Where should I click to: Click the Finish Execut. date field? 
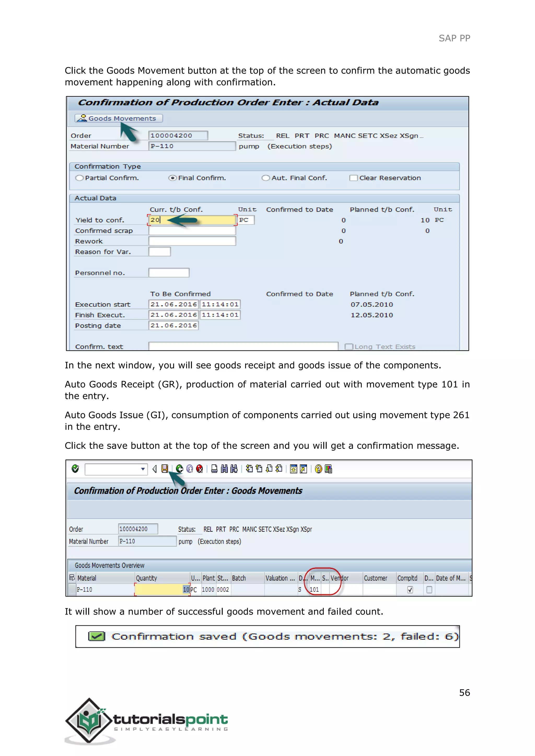click(x=174, y=315)
